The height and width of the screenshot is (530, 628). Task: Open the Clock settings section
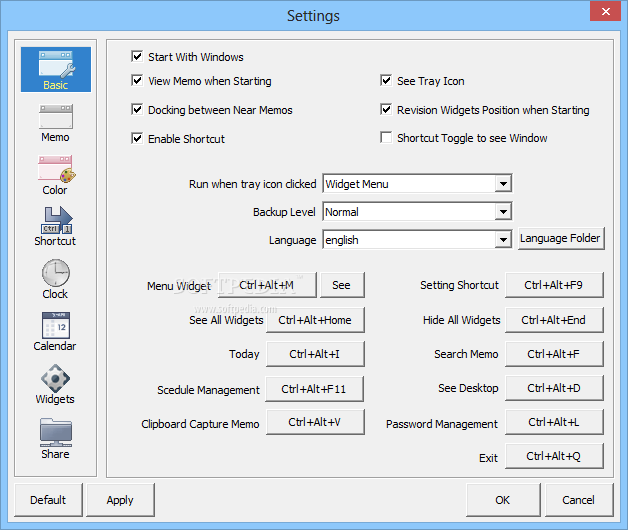tap(56, 279)
